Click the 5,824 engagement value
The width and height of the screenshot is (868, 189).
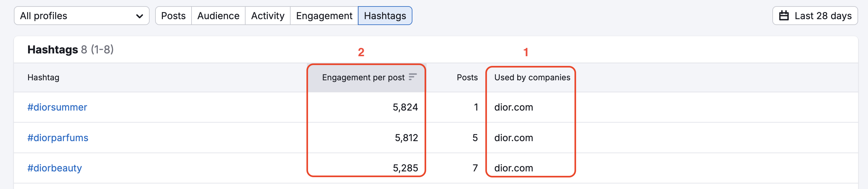click(x=405, y=107)
